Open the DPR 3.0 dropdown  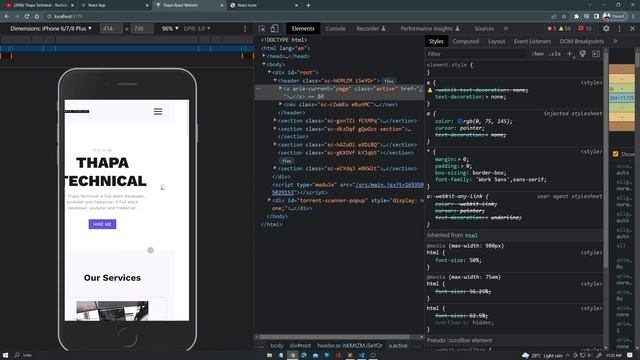click(x=197, y=29)
